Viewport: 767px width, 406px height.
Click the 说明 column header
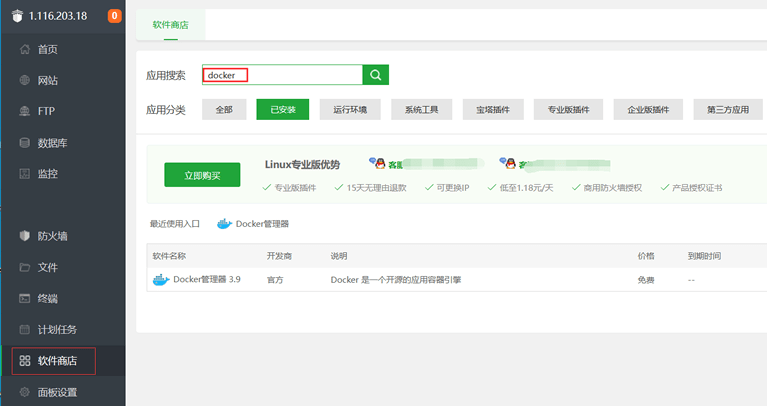coord(339,256)
